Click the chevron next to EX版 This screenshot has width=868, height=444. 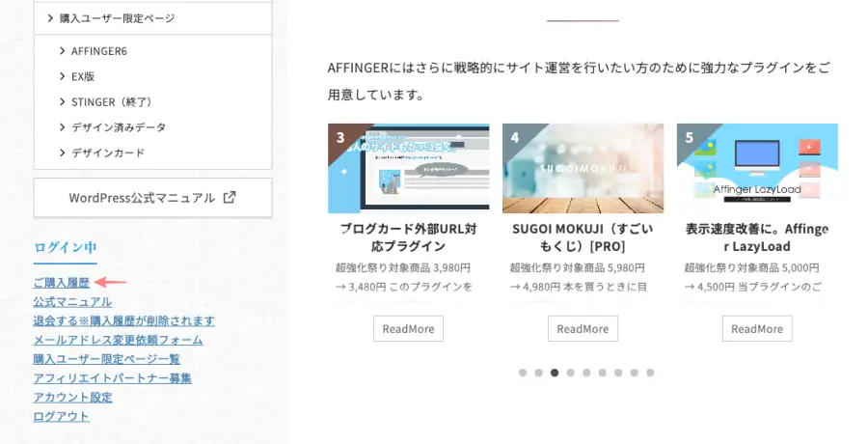tap(63, 76)
